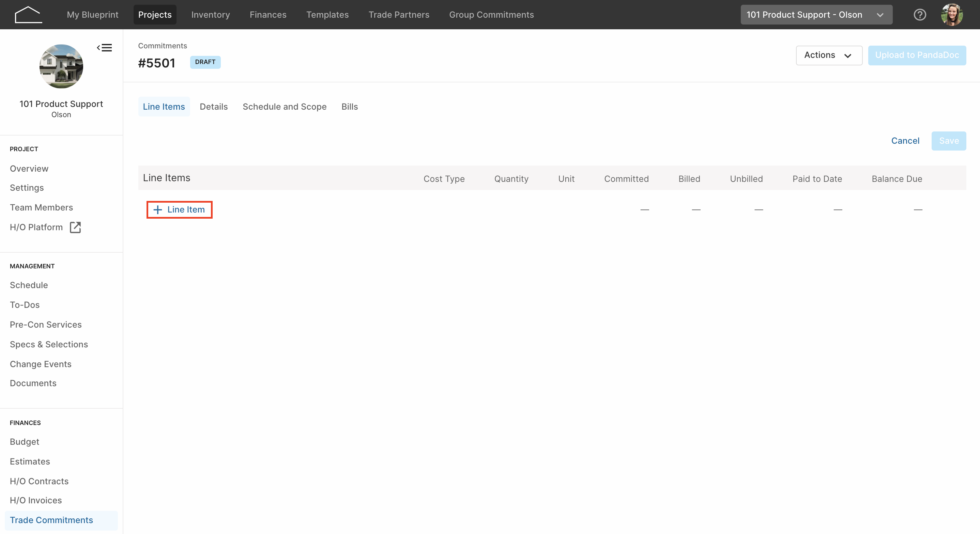Switch to the Bills tab

(350, 107)
